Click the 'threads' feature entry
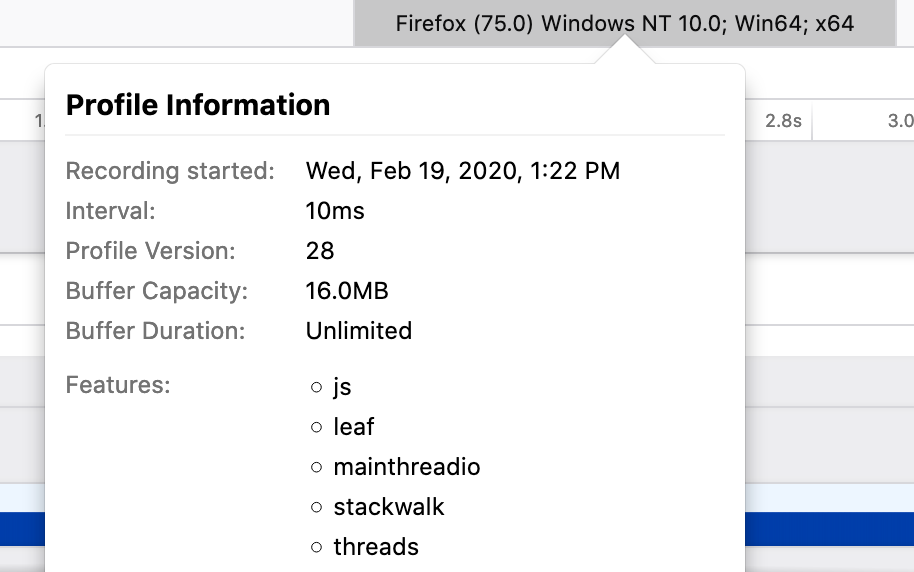 tap(376, 547)
